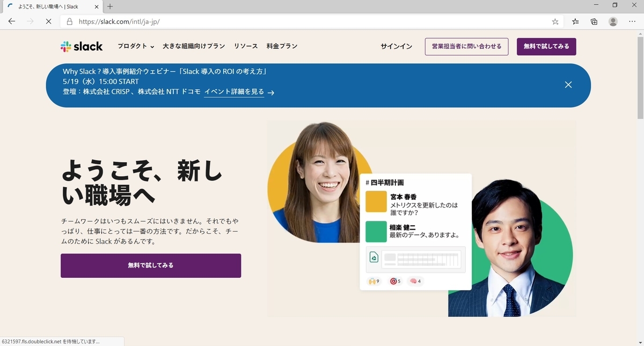This screenshot has height=346, width=644.
Task: Open the browser profile avatar icon
Action: 613,21
